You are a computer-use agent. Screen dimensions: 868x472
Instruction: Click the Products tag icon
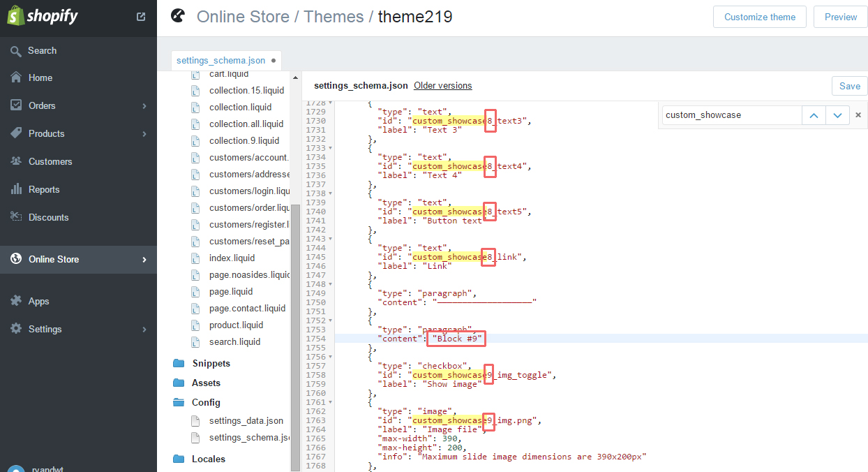coord(16,133)
